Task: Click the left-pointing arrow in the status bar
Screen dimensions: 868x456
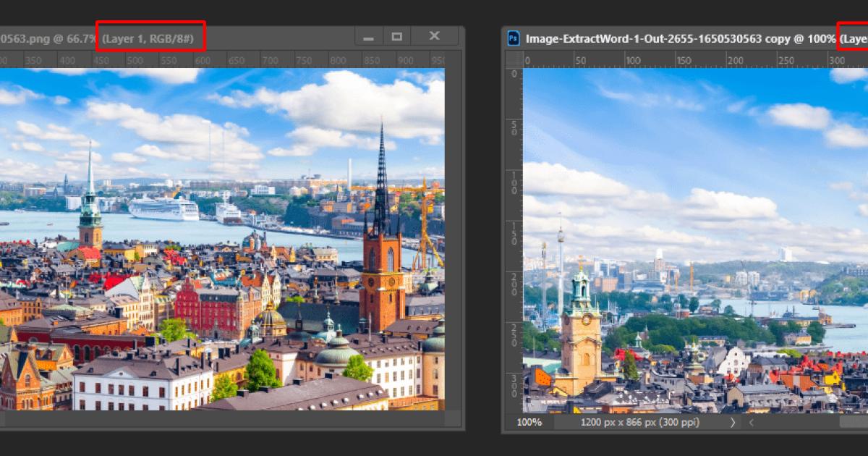Action: (x=752, y=423)
